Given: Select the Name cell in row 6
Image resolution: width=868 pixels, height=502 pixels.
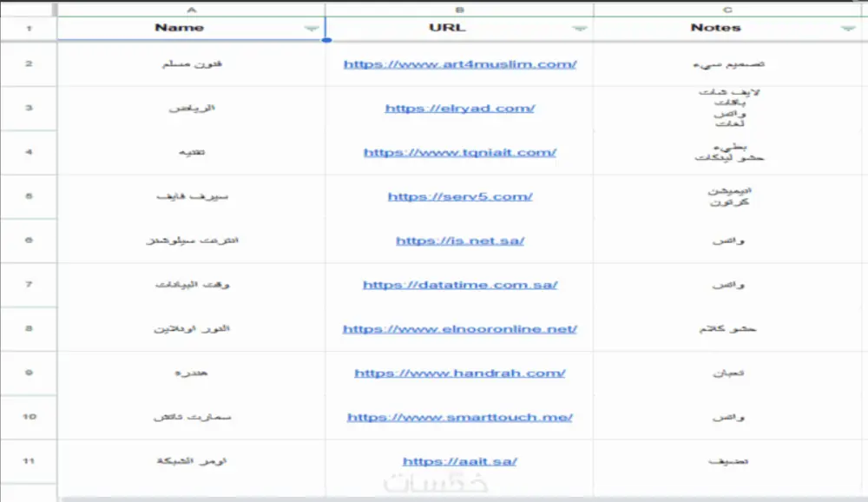Looking at the screenshot, I should (x=192, y=240).
